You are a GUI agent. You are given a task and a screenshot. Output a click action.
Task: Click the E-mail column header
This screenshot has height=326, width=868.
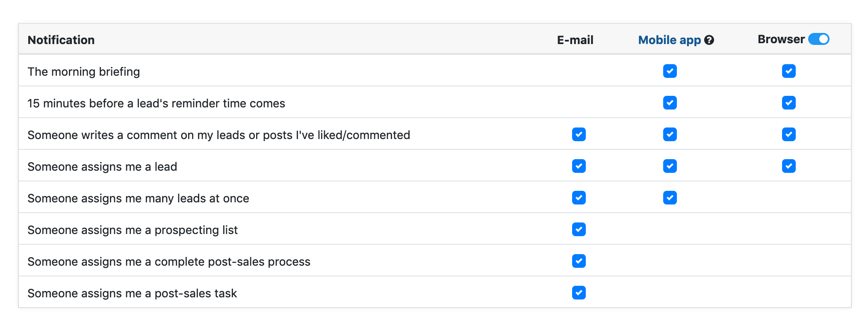[x=575, y=40]
